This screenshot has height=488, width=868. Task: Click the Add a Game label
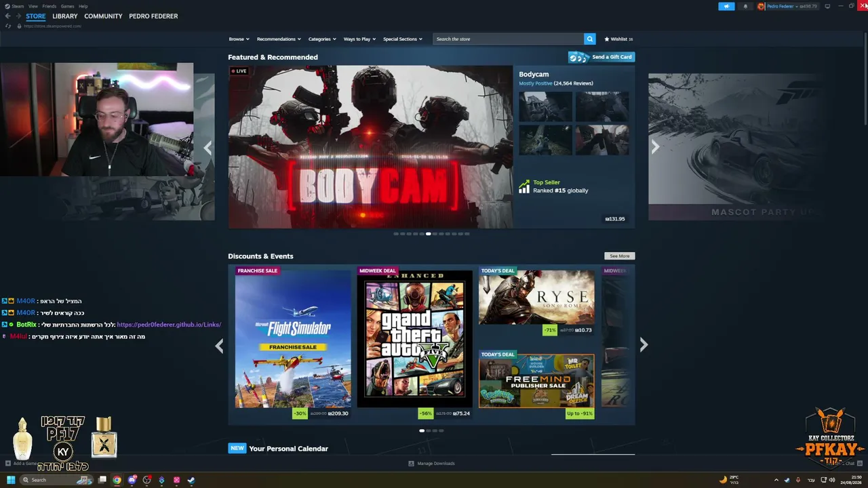[25, 464]
